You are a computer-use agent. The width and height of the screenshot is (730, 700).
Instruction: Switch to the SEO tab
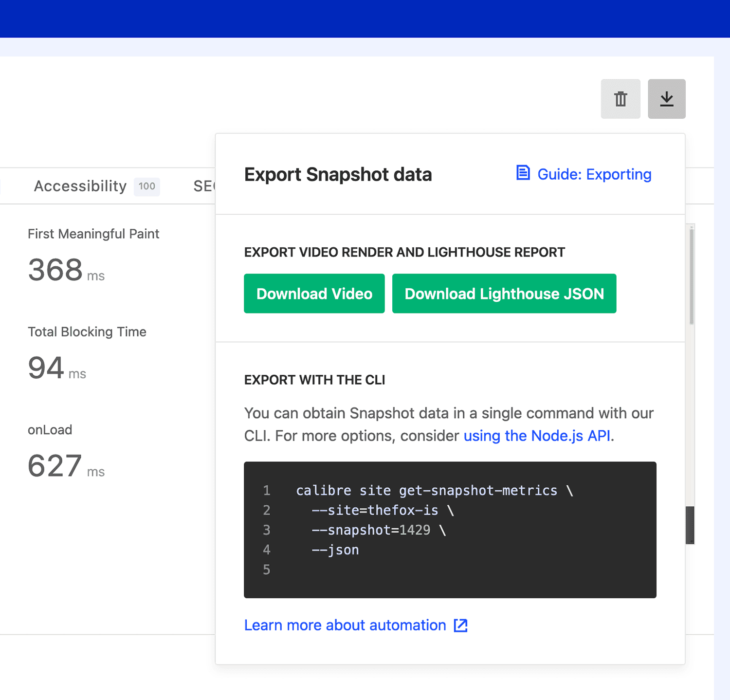pos(204,186)
